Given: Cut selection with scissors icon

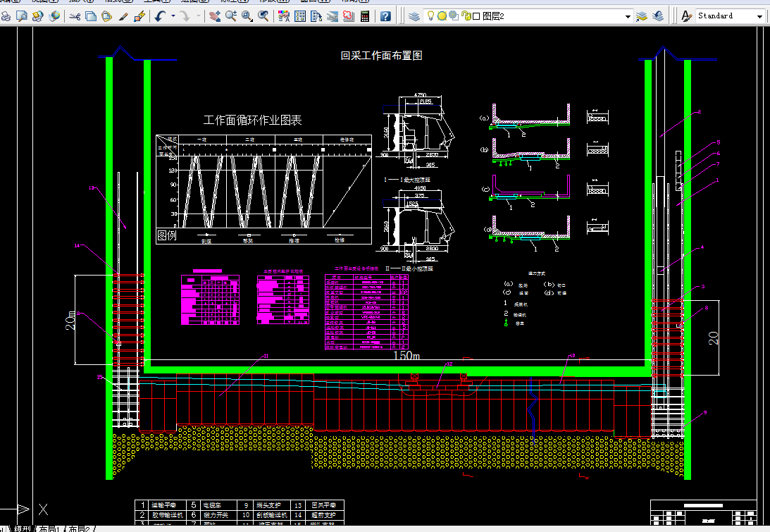Looking at the screenshot, I should click(75, 16).
